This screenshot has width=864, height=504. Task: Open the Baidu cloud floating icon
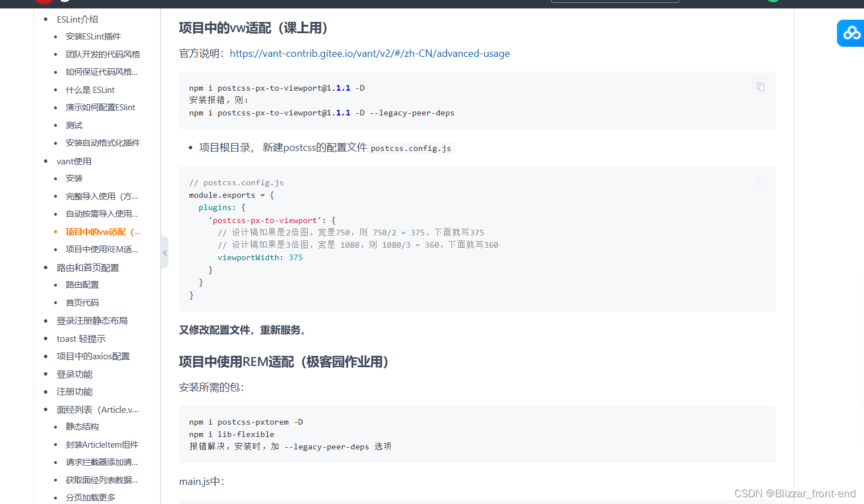(x=851, y=33)
